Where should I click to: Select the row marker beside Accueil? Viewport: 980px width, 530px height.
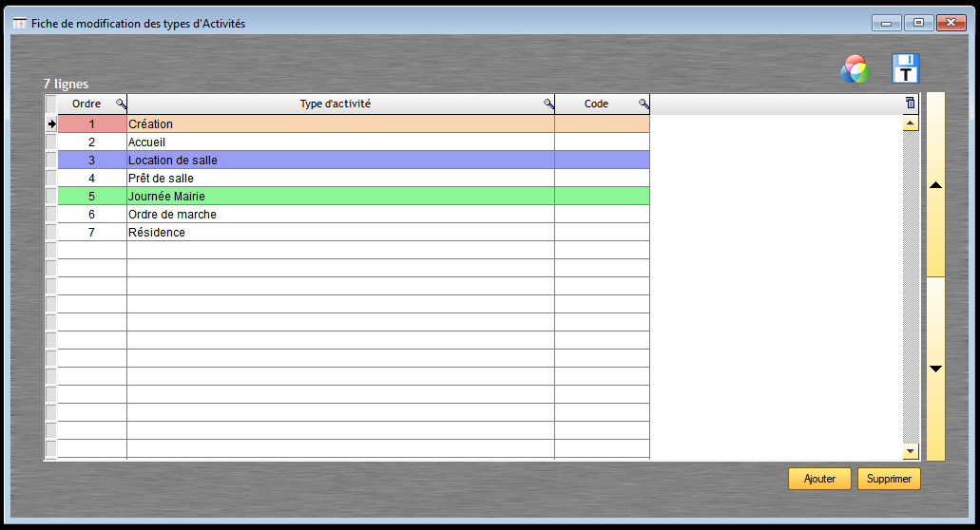click(x=51, y=142)
